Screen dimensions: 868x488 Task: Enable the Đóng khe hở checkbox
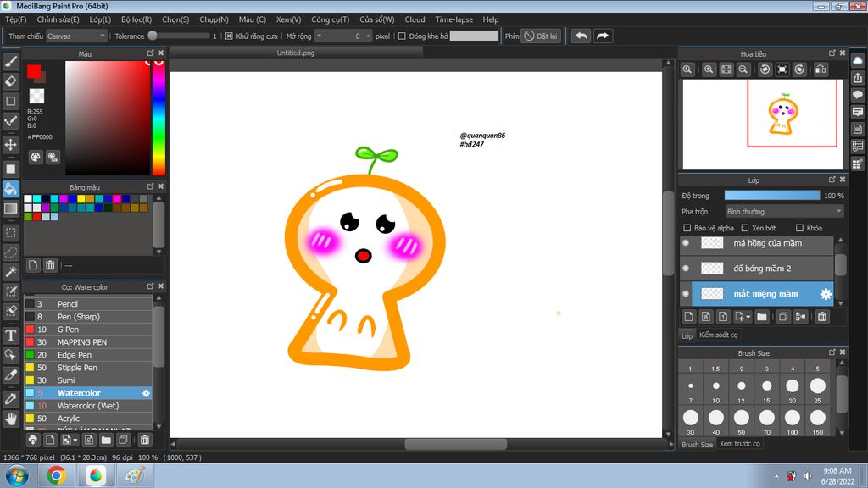(402, 36)
